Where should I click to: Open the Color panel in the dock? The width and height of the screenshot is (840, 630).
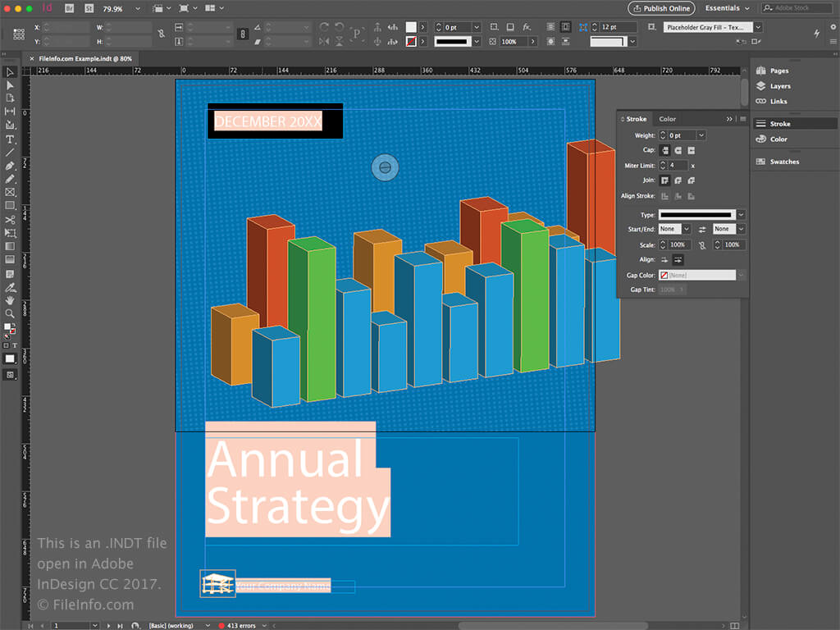point(771,139)
